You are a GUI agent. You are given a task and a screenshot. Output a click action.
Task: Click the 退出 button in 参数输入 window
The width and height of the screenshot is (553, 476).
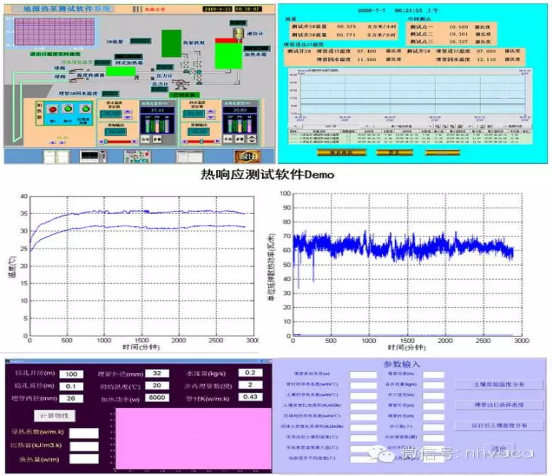[499, 449]
